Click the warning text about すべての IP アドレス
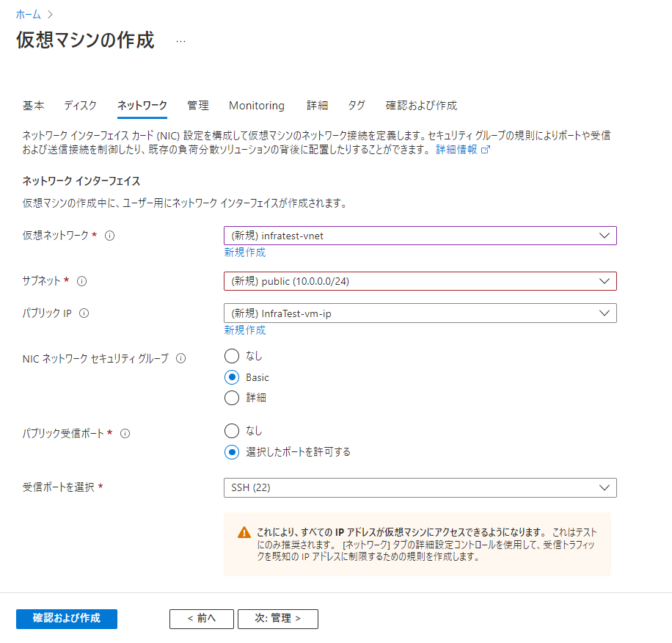Image resolution: width=672 pixels, height=643 pixels. pyautogui.click(x=426, y=545)
